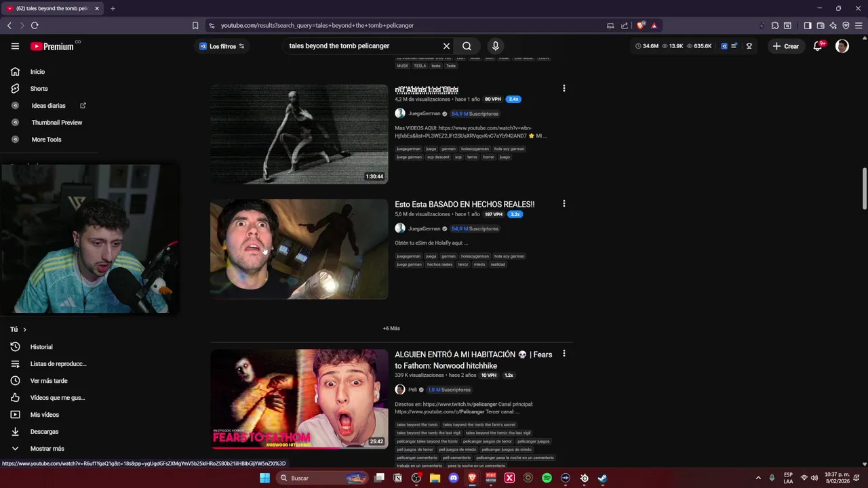This screenshot has height=488, width=868.
Task: Click tag tales beyond the tomb the farm's secret
Action: pyautogui.click(x=479, y=425)
